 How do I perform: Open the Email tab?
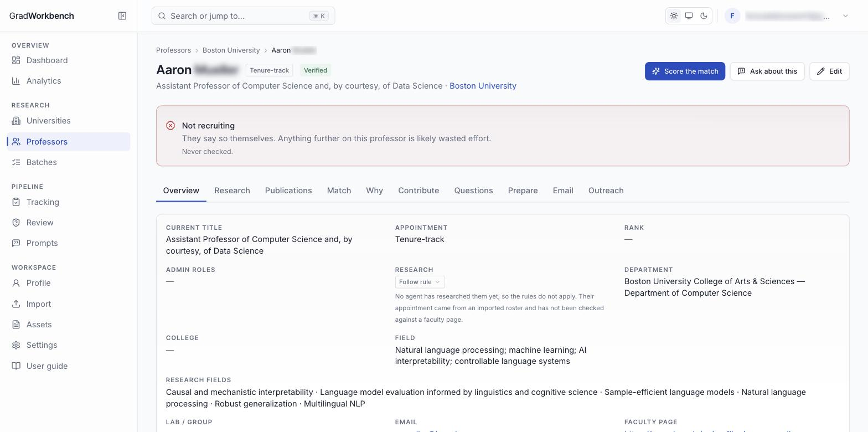pos(563,191)
